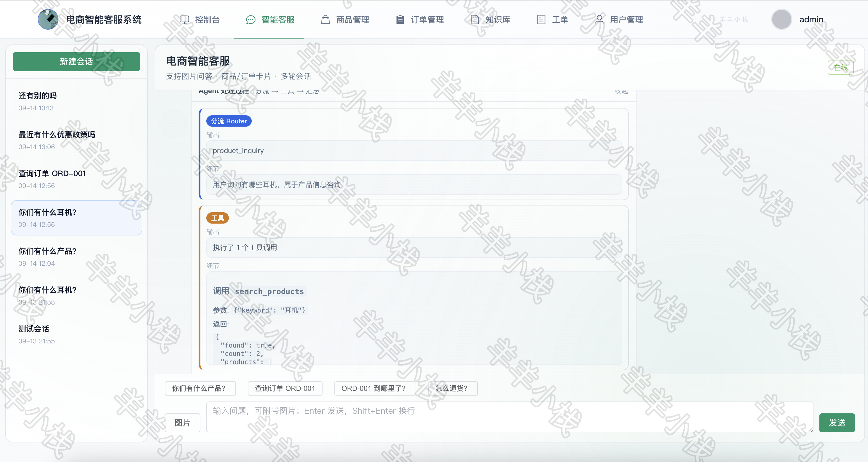This screenshot has height=462, width=868.
Task: Click the 工单 list icon
Action: click(541, 20)
